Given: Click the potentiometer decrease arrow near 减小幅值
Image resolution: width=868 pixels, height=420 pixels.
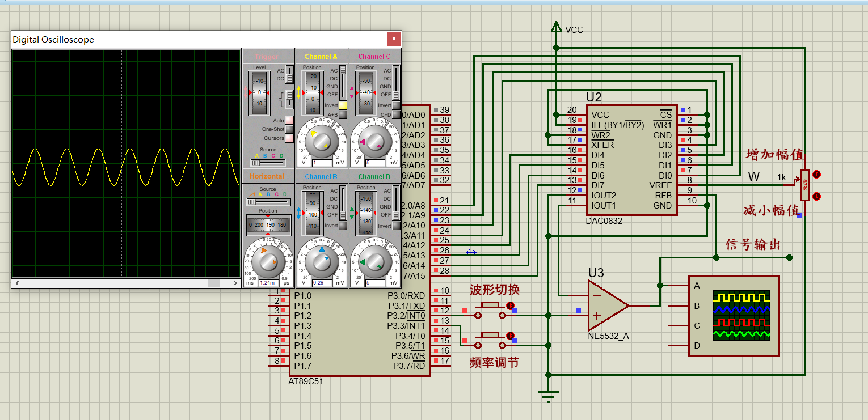Looking at the screenshot, I should pyautogui.click(x=816, y=196).
